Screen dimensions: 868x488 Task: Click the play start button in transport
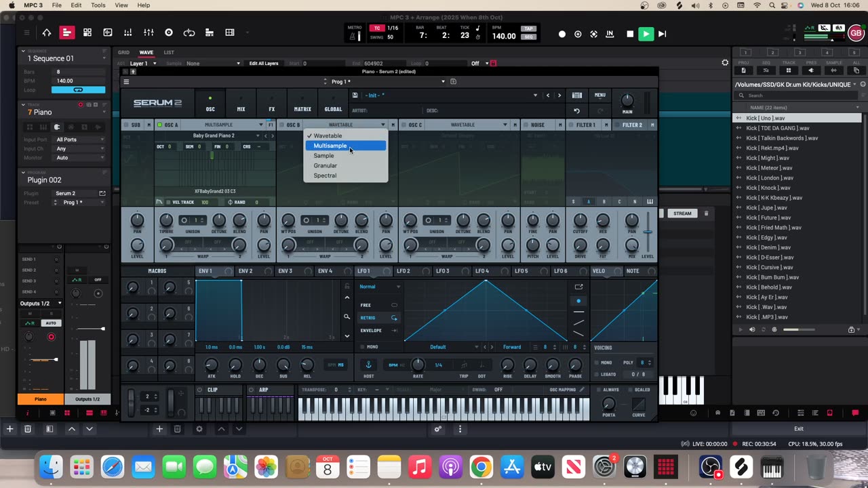pyautogui.click(x=663, y=34)
